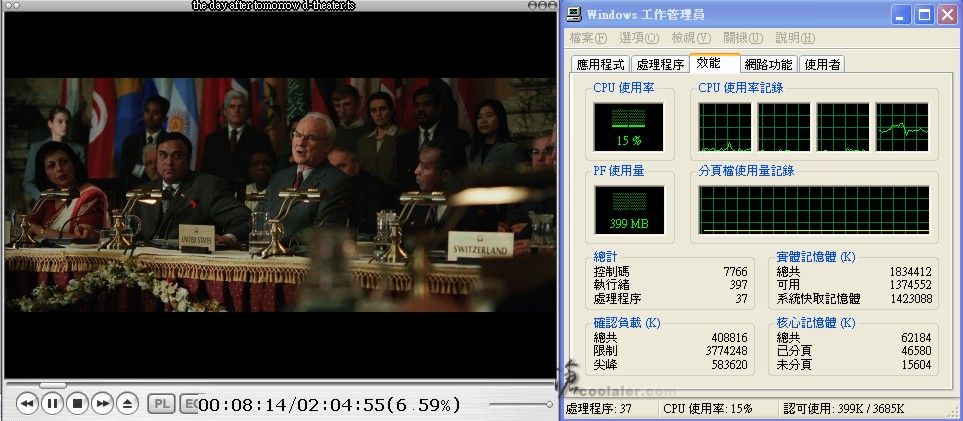Pause the playing video

(52, 404)
